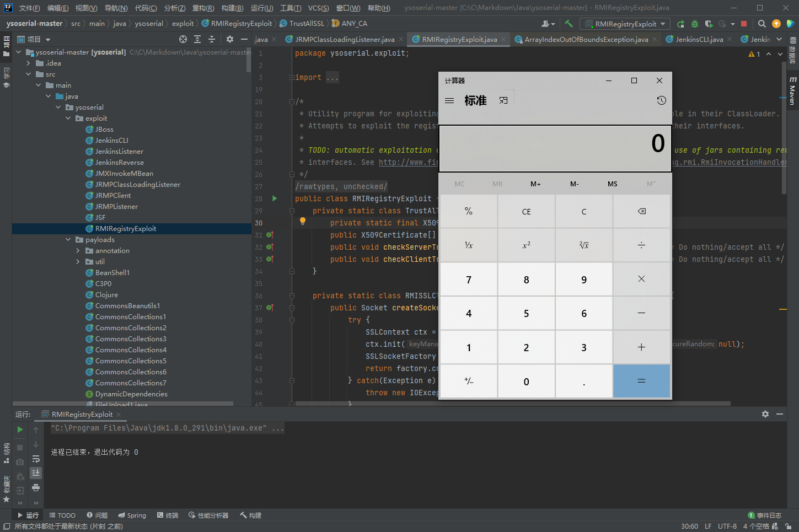Open Run tool window gear settings
Screen dimensions: 799x532
pos(765,414)
